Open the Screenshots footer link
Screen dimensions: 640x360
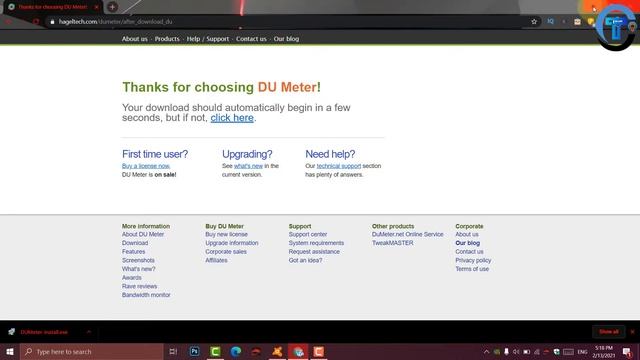pyautogui.click(x=138, y=260)
